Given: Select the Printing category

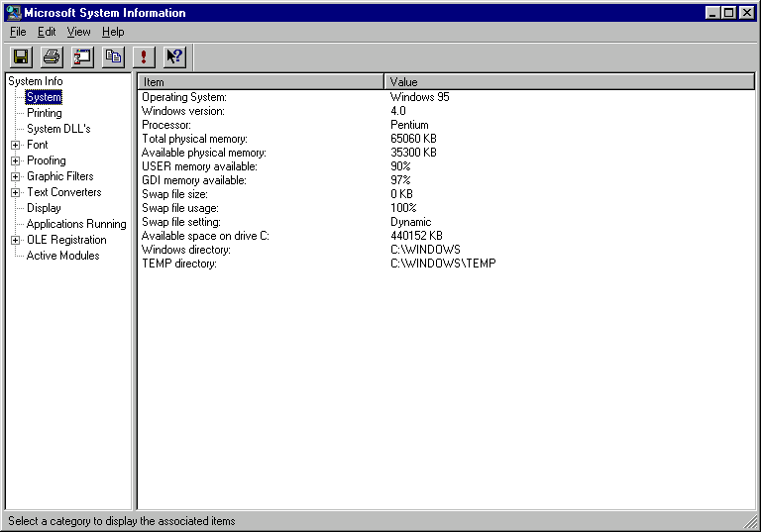Looking at the screenshot, I should 45,113.
